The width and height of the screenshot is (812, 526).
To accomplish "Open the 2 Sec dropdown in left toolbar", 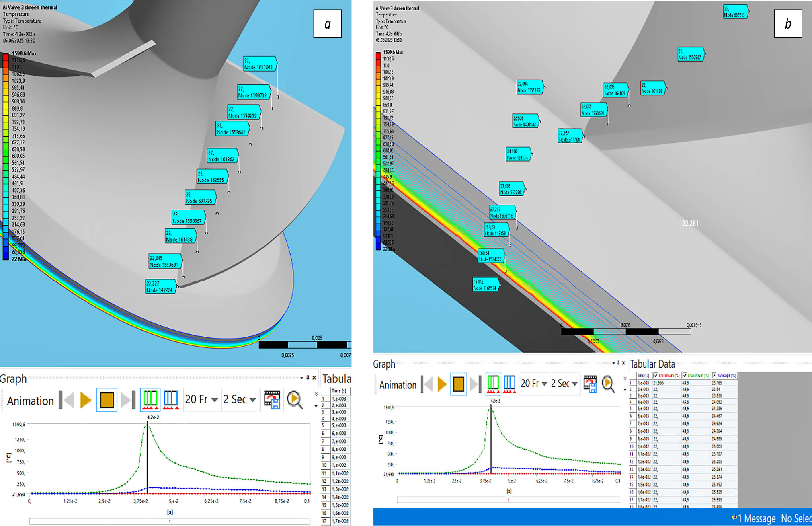I will click(252, 400).
